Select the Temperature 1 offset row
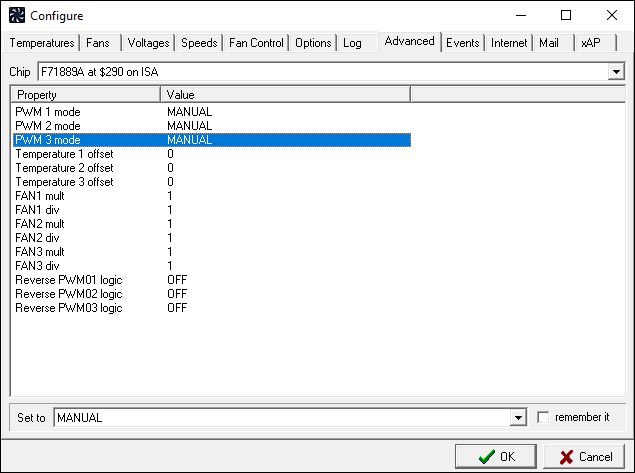635x473 pixels. [x=212, y=154]
